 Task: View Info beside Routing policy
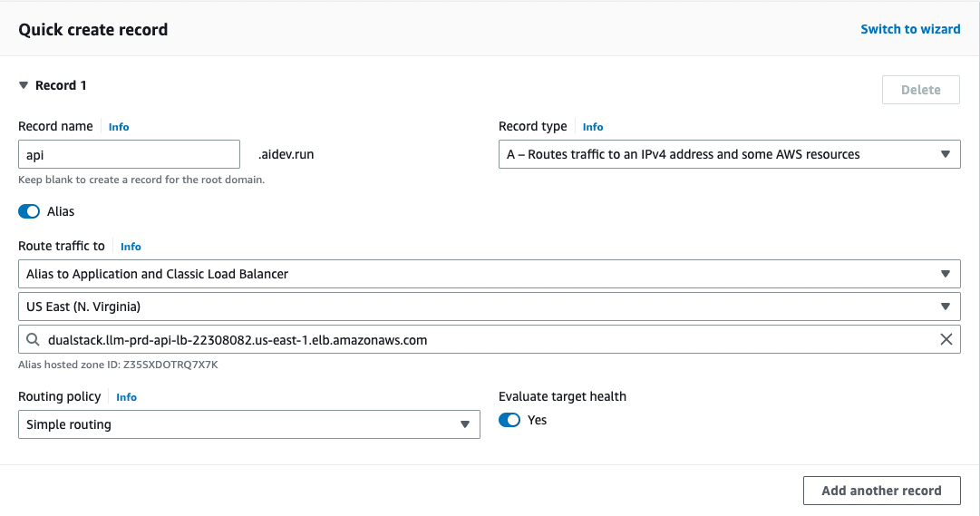coord(126,397)
